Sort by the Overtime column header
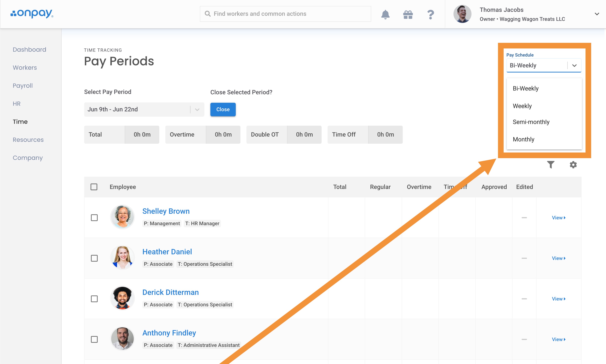Screen dimensions: 606x364 (419, 187)
